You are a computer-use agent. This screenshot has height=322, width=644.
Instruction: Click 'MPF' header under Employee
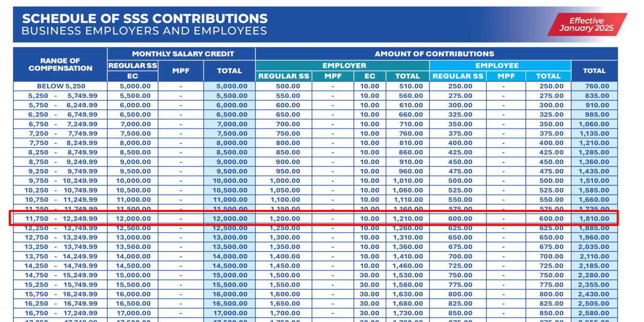506,76
